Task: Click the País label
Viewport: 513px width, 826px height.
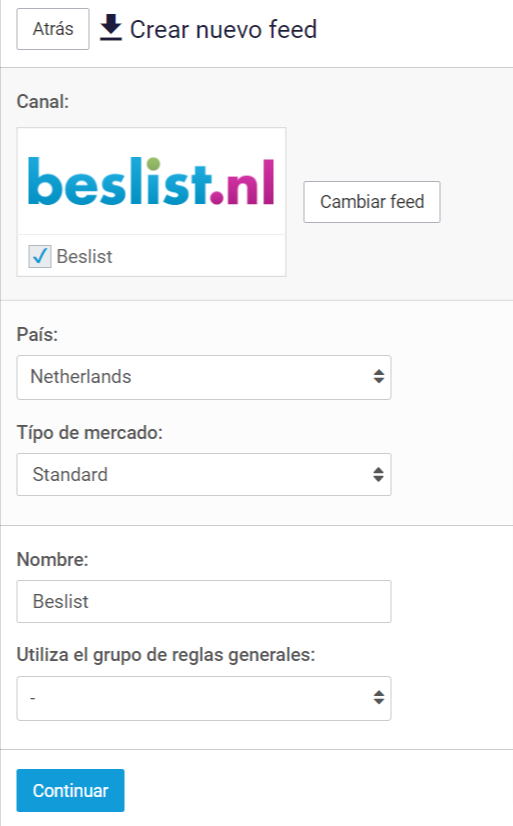Action: pyautogui.click(x=37, y=335)
